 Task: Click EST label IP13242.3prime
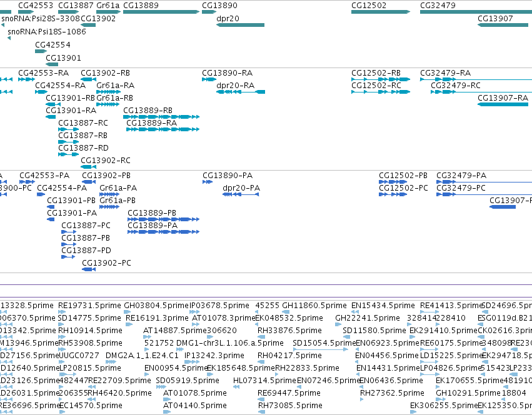point(214,355)
